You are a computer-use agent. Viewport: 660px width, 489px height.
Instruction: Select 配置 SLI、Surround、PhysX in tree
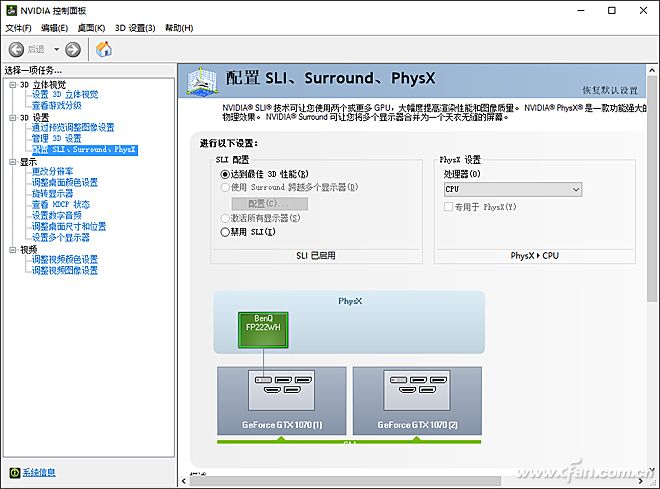coord(85,149)
